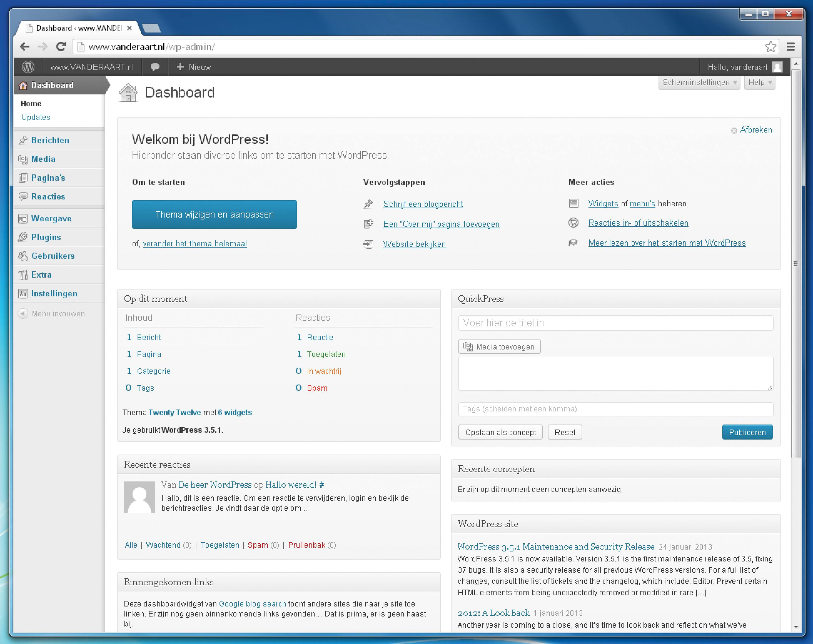Open the Gebruikers users sidebar icon
Screen dimensions: 813x644
point(23,256)
